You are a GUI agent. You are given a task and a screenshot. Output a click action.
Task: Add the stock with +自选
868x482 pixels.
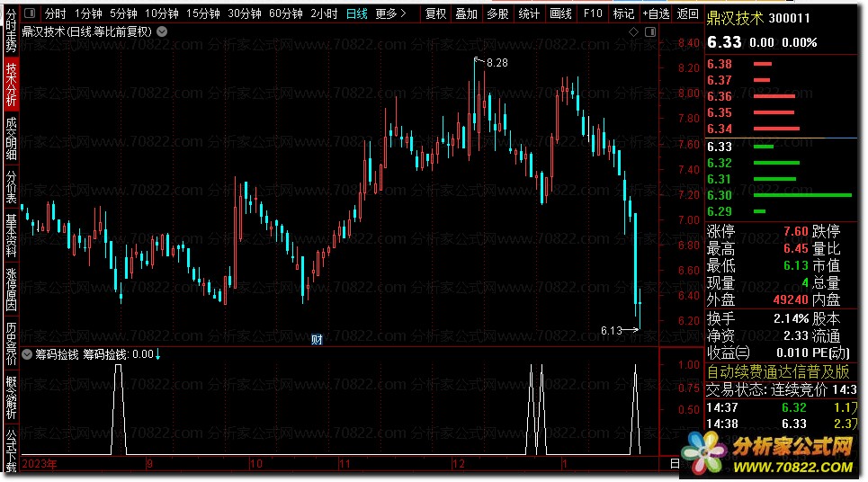click(656, 13)
